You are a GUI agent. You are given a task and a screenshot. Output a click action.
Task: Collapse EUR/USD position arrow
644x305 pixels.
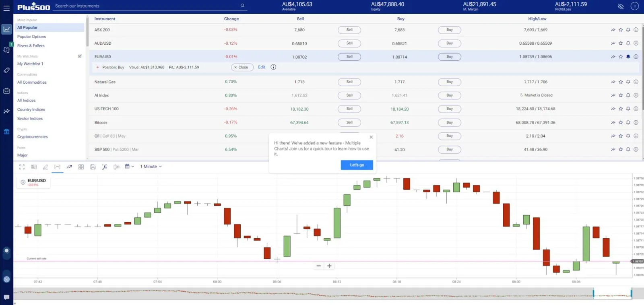click(97, 67)
